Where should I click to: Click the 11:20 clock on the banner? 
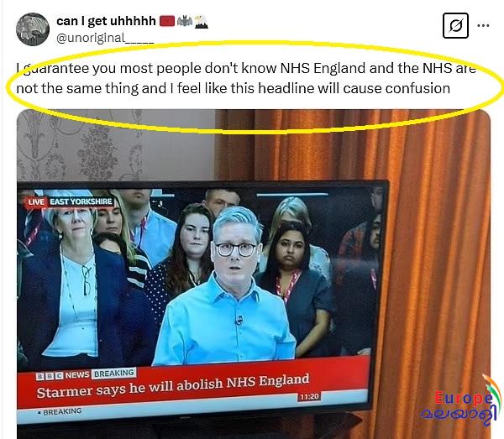(x=309, y=397)
